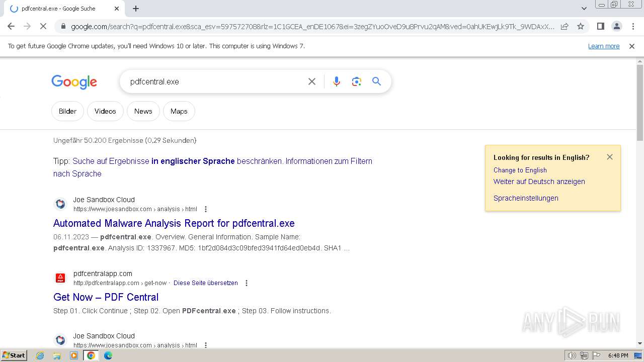Open Windows Explorer folder on taskbar
The image size is (644, 362).
pyautogui.click(x=57, y=355)
